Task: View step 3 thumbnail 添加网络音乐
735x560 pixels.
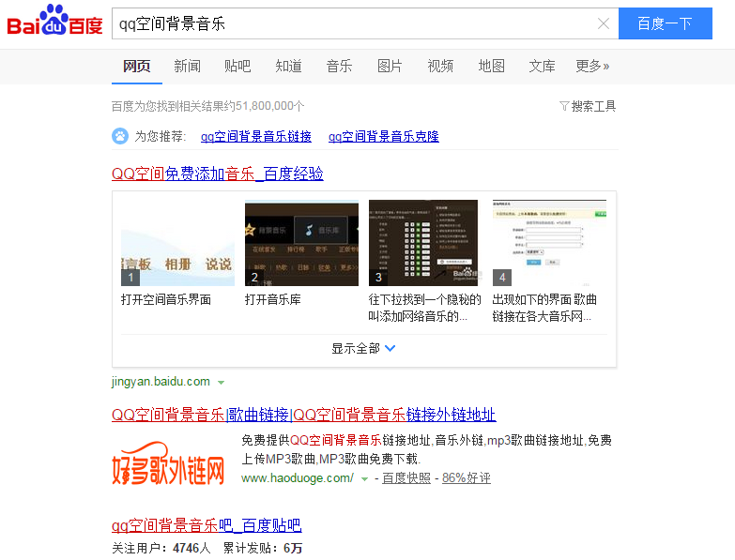Action: (x=423, y=243)
